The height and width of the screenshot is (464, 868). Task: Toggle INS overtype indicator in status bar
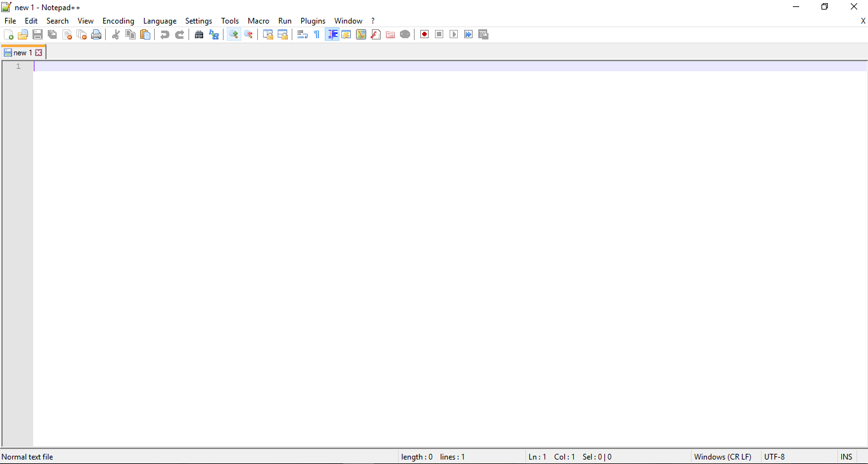coord(846,456)
